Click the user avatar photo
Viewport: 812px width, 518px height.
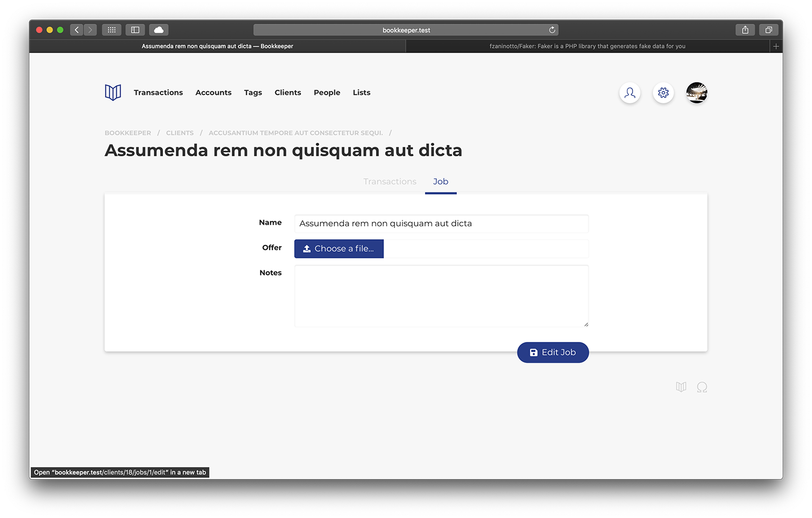click(x=696, y=93)
